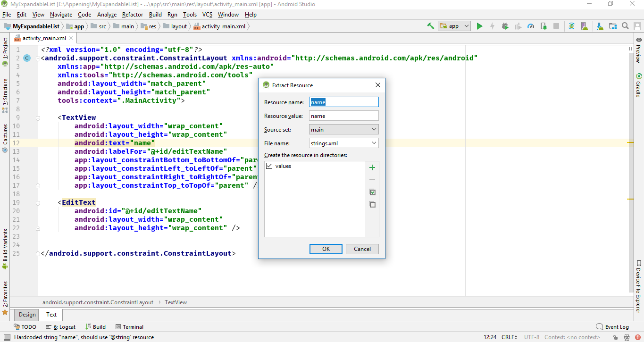Click the Make Project hammer icon

coord(430,26)
